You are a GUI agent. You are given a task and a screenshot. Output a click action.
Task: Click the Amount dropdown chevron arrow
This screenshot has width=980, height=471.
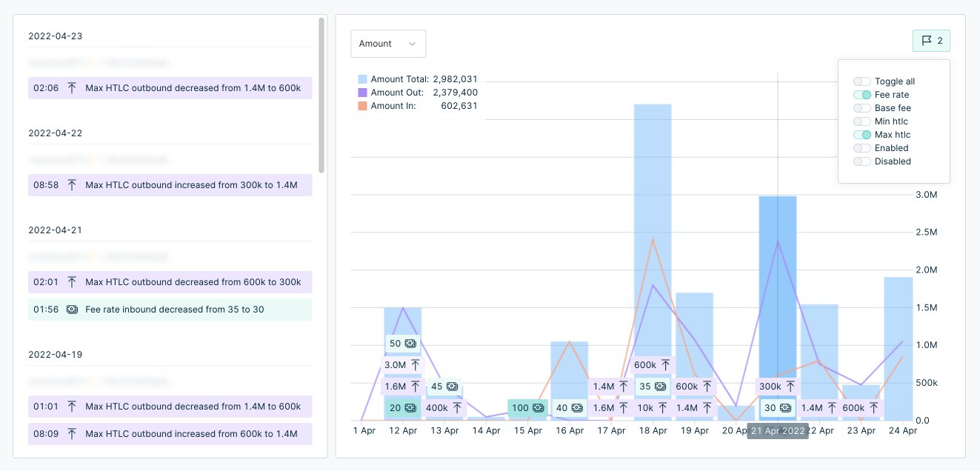click(413, 44)
